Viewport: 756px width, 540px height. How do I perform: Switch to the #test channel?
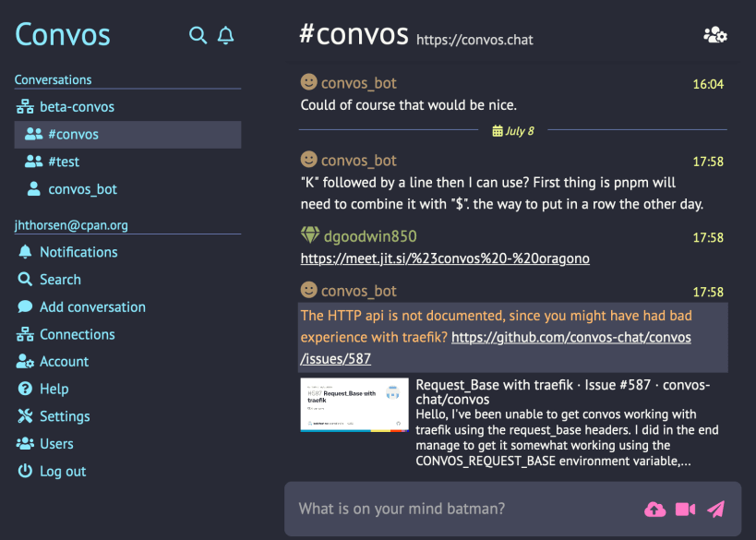click(127, 162)
